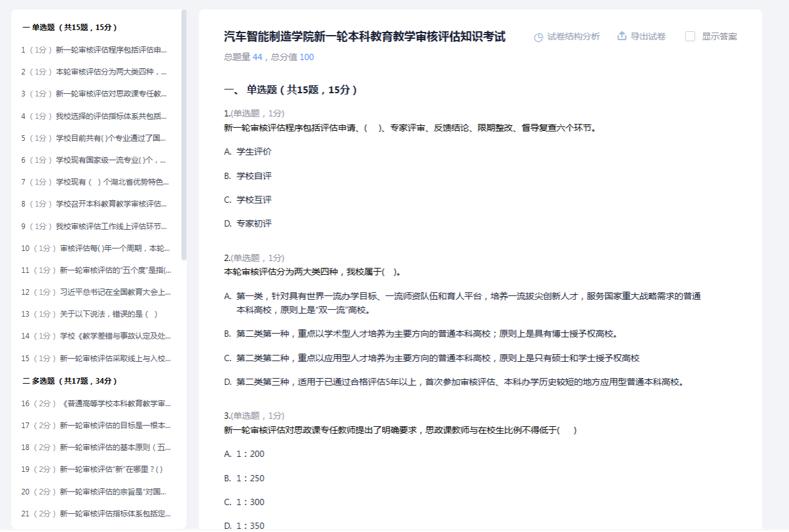
Task: Open 试卷结构分析 link
Action: 573,36
